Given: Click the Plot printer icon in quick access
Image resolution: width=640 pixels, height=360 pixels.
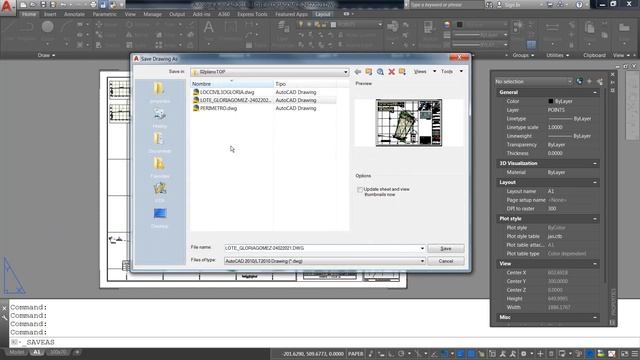Looking at the screenshot, I should tap(93, 4).
